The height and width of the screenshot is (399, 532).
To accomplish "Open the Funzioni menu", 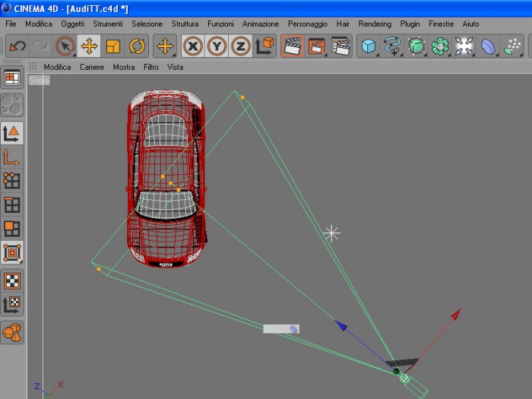I will coord(220,24).
